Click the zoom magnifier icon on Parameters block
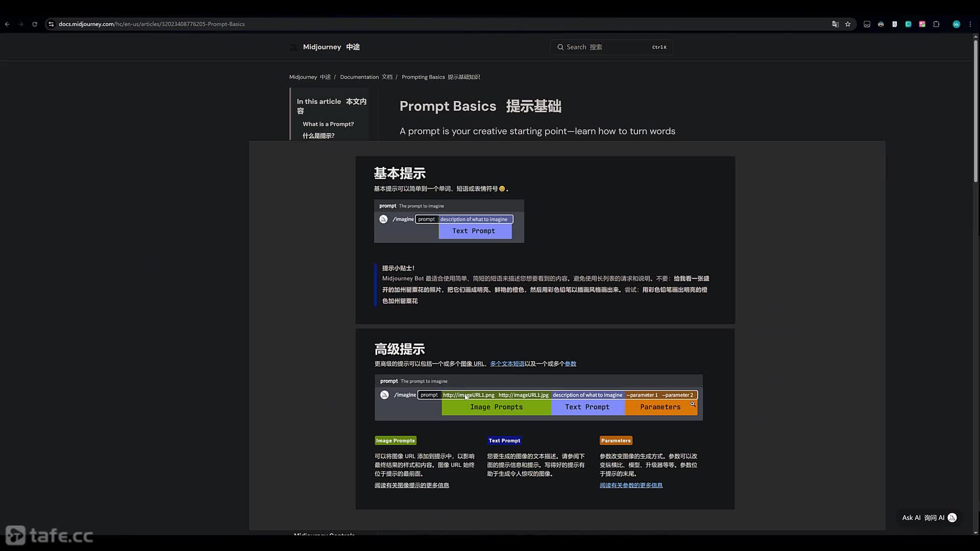 [693, 404]
